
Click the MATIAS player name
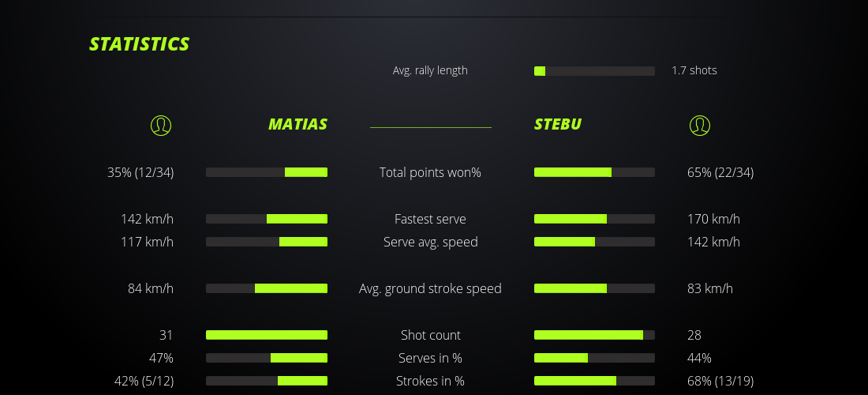pyautogui.click(x=297, y=125)
